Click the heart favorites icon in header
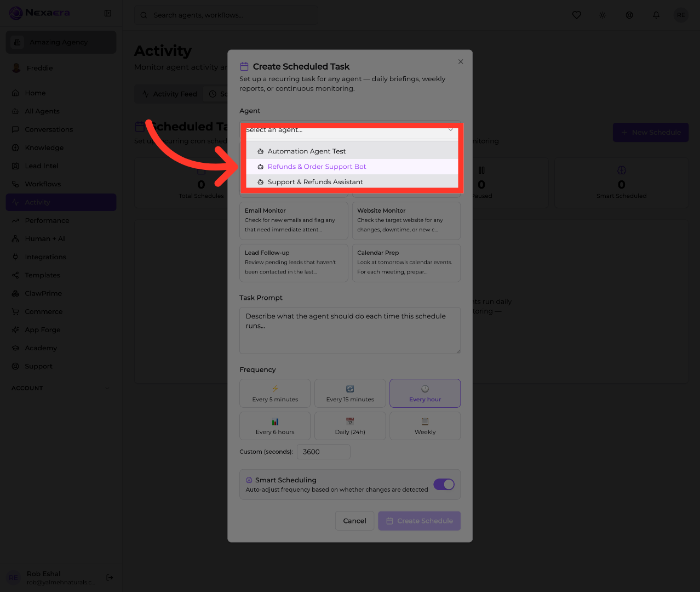The image size is (700, 592). tap(577, 15)
